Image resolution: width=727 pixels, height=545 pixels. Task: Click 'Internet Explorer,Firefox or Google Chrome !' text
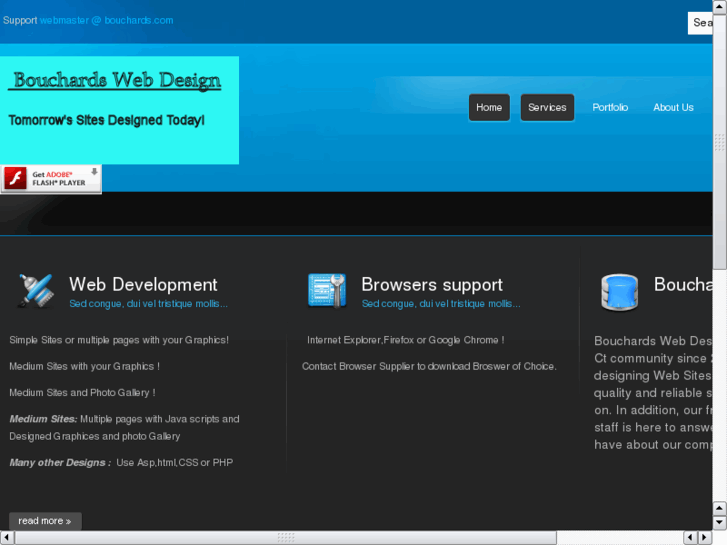(406, 340)
